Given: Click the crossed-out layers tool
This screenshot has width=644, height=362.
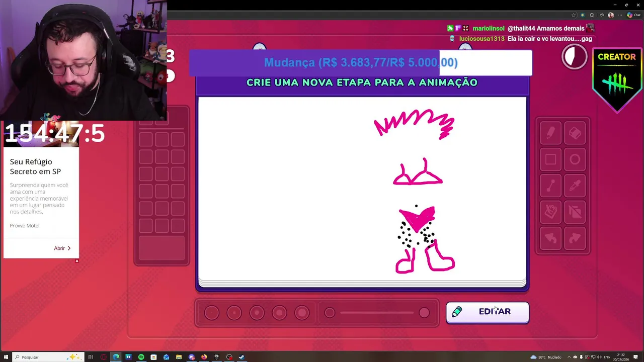Looking at the screenshot, I should (575, 212).
